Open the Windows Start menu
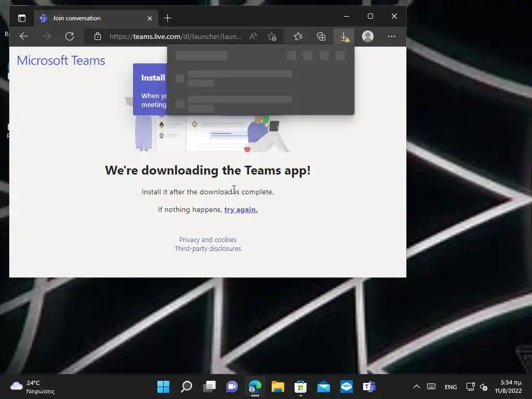Viewport: 532px width, 399px height. click(163, 387)
